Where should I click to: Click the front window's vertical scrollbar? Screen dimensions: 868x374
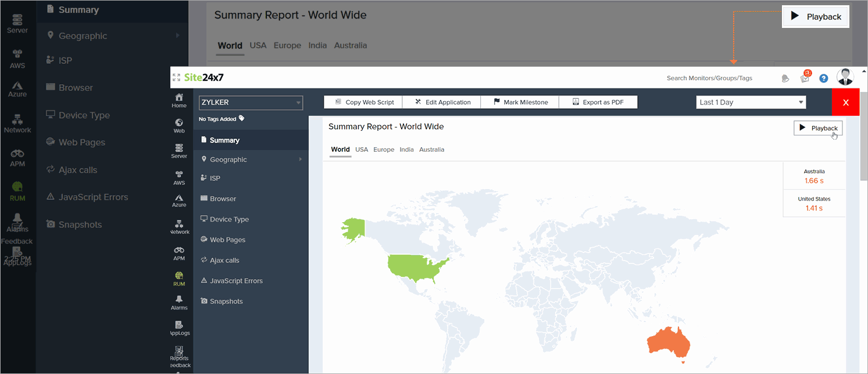click(863, 136)
